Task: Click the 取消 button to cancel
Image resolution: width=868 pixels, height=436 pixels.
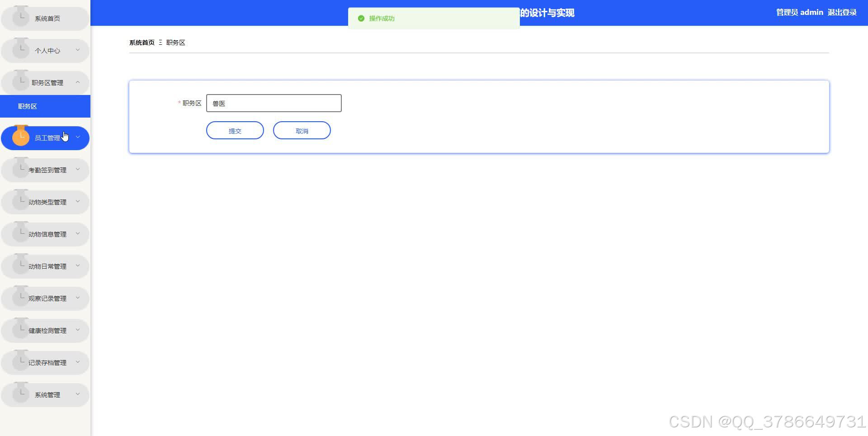Action: [x=301, y=130]
